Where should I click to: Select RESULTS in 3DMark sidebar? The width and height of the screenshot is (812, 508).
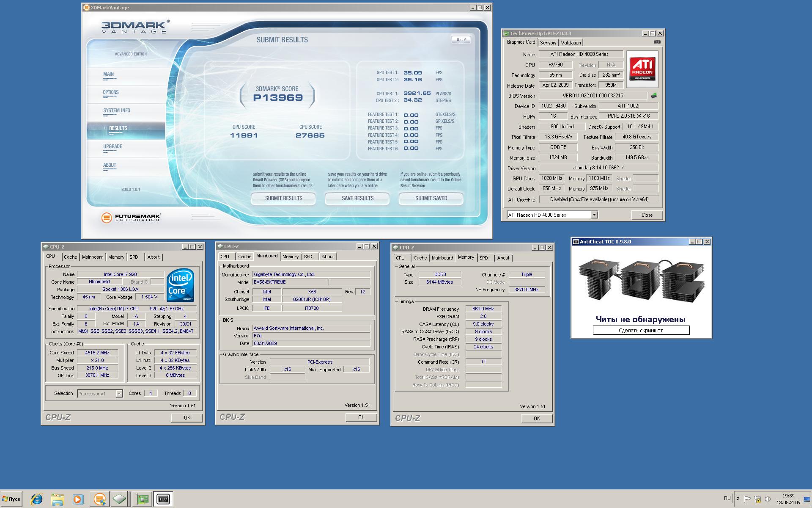[x=126, y=130]
